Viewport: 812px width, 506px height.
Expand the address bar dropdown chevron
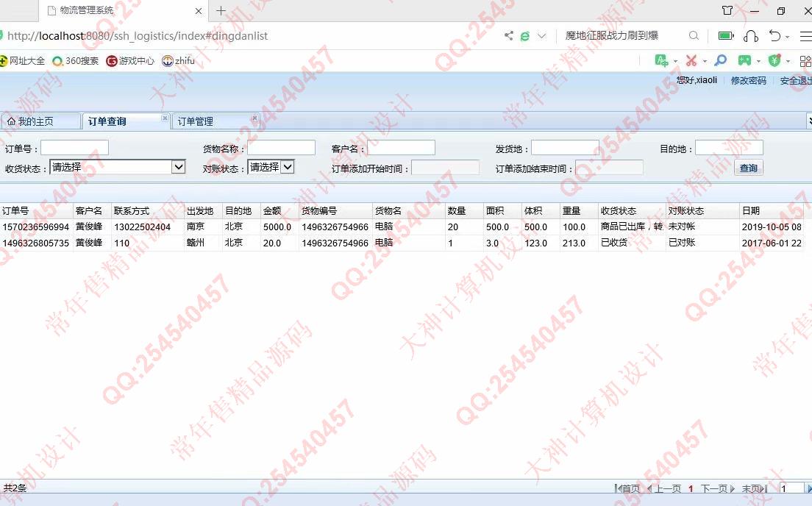pos(541,36)
